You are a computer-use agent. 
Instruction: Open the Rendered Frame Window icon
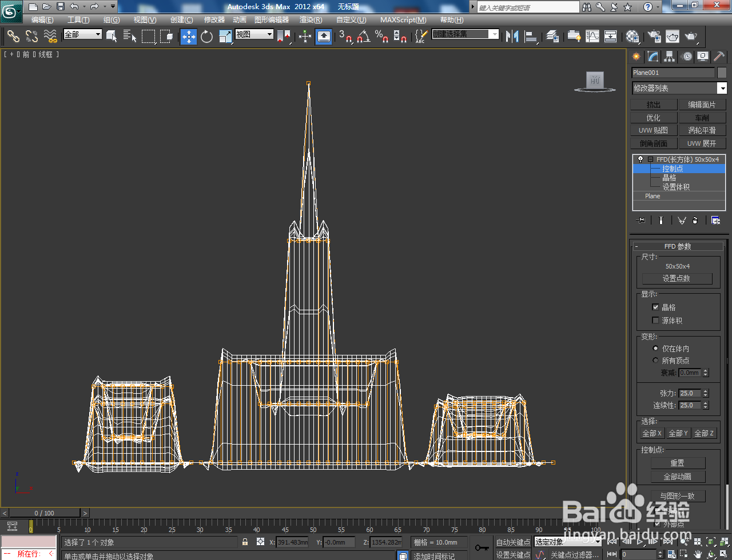click(673, 36)
